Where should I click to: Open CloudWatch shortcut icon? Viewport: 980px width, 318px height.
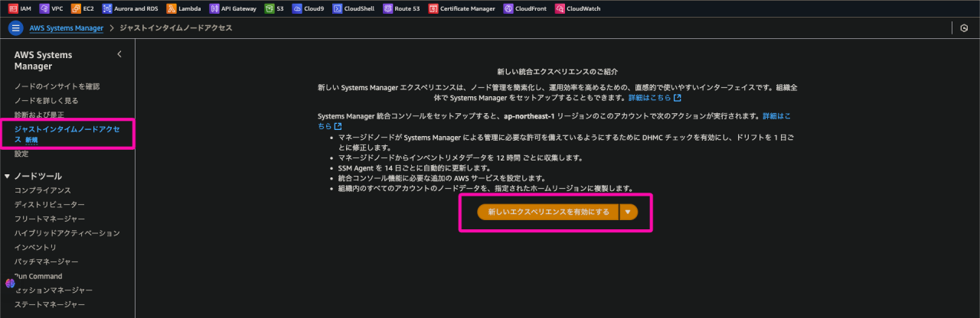click(560, 8)
